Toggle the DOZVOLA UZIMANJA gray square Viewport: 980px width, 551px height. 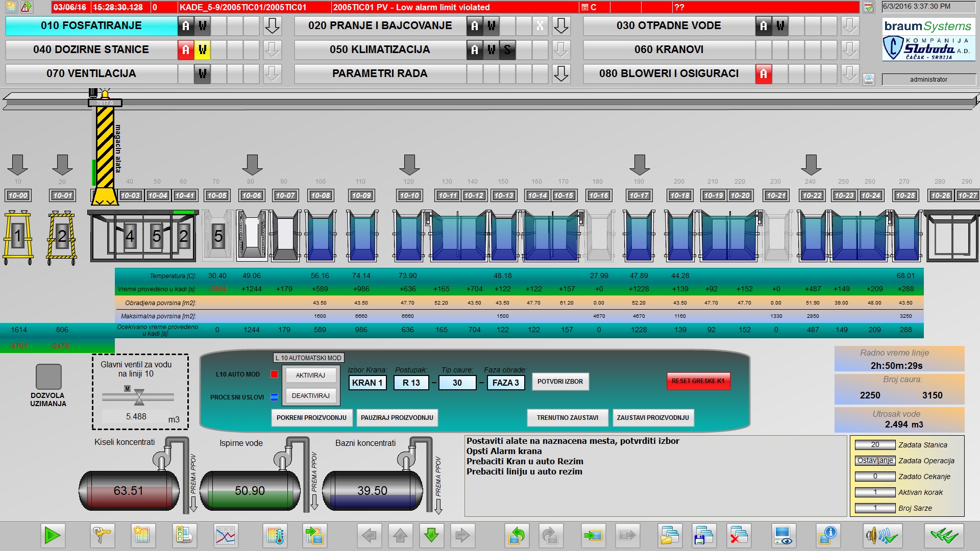[48, 377]
